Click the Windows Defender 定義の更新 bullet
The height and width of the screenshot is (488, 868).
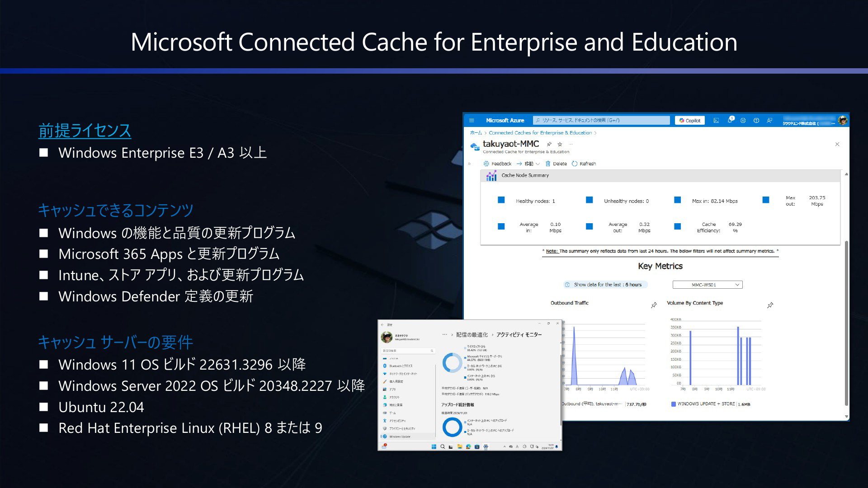pyautogui.click(x=156, y=296)
